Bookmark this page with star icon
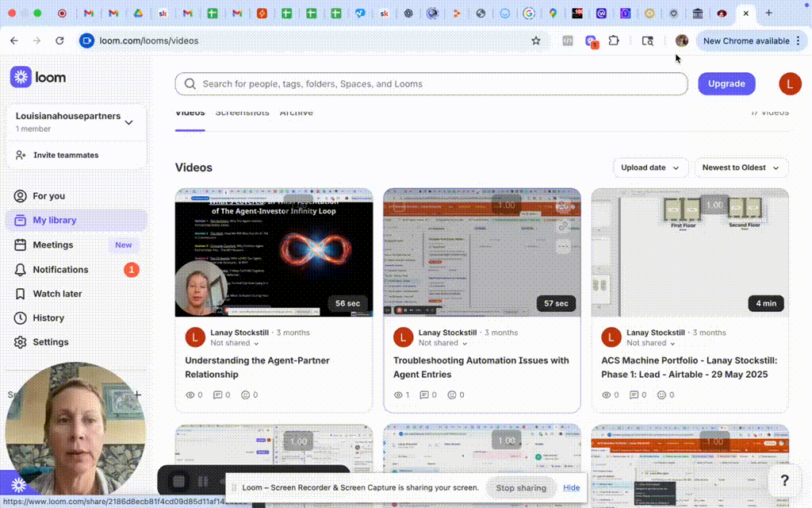The width and height of the screenshot is (812, 508). pyautogui.click(x=536, y=40)
